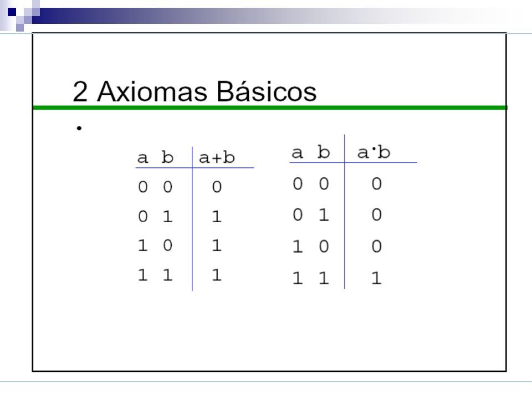Click the slide title '2 Axiomas Básicos'

click(195, 91)
